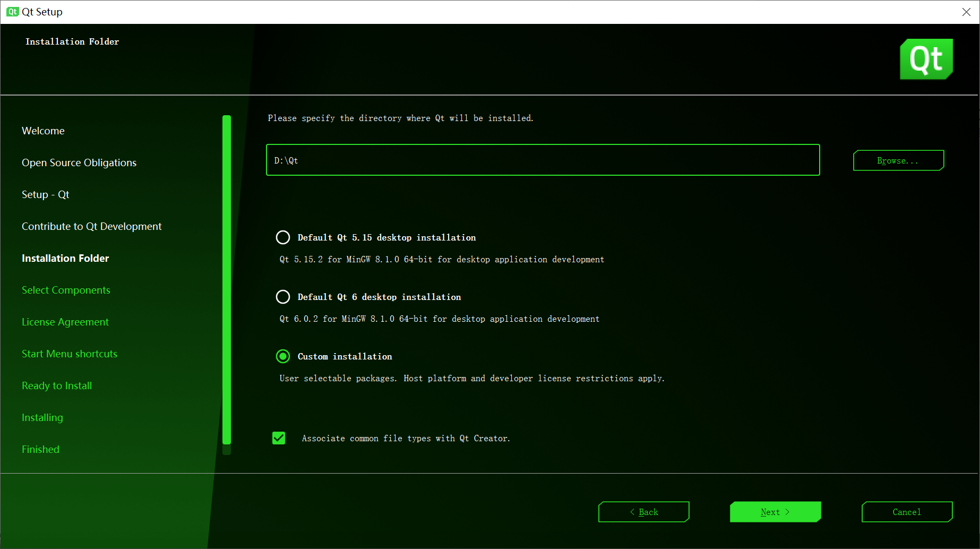Select Default Qt 5.15 desktop installation
This screenshot has height=549, width=980.
pyautogui.click(x=283, y=237)
